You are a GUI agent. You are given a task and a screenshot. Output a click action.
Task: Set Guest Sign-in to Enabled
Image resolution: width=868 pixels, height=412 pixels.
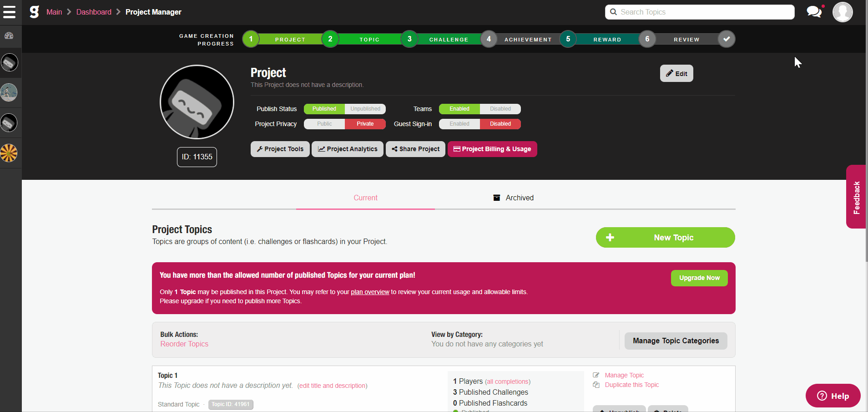tap(459, 124)
